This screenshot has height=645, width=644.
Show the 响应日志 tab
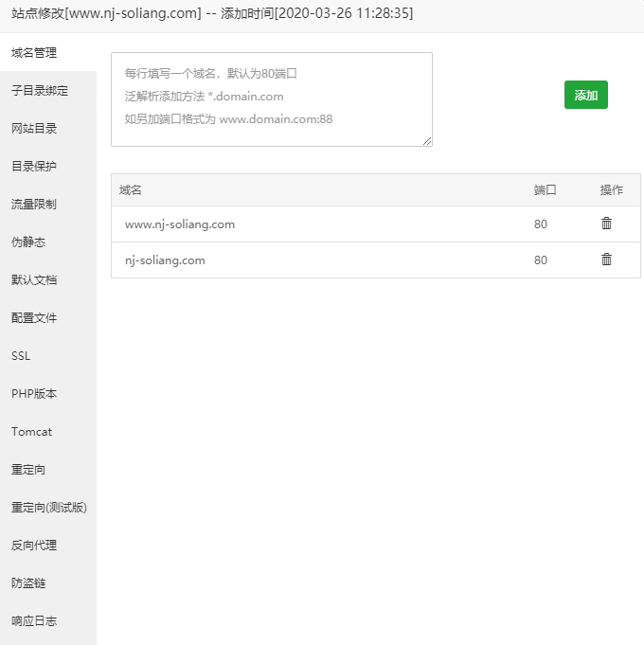tap(48, 620)
